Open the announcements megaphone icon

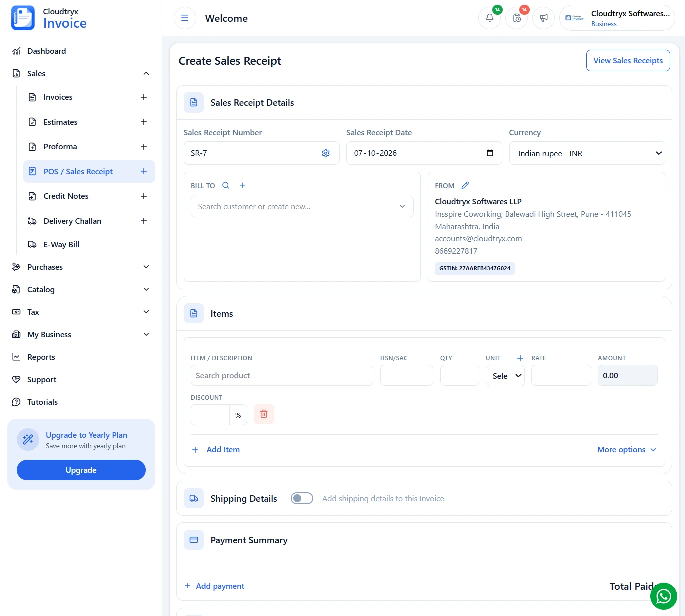coord(544,18)
